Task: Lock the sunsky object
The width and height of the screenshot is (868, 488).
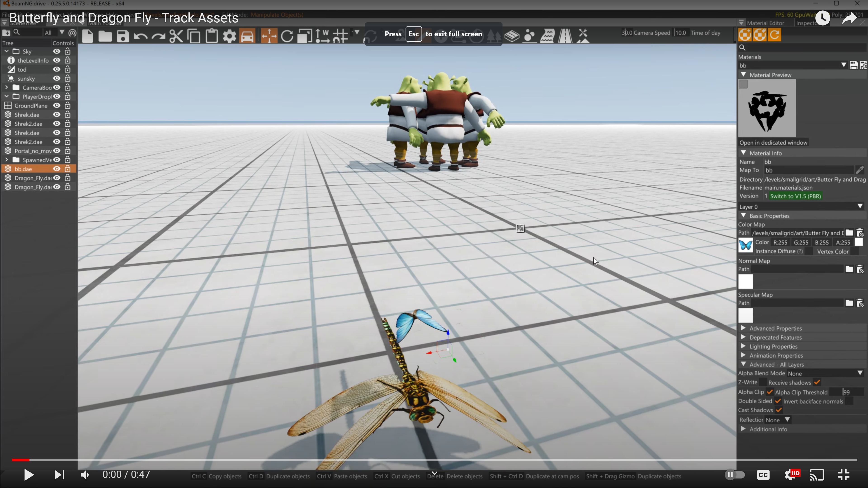Action: [67, 78]
